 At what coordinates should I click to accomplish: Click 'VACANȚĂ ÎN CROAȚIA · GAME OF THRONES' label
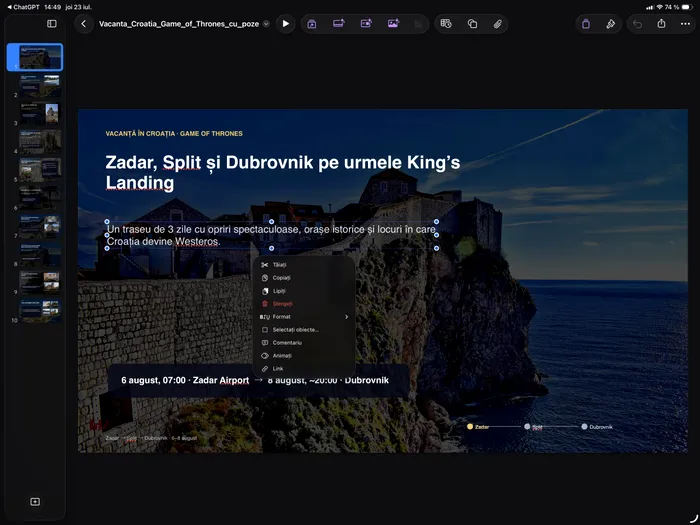tap(174, 133)
